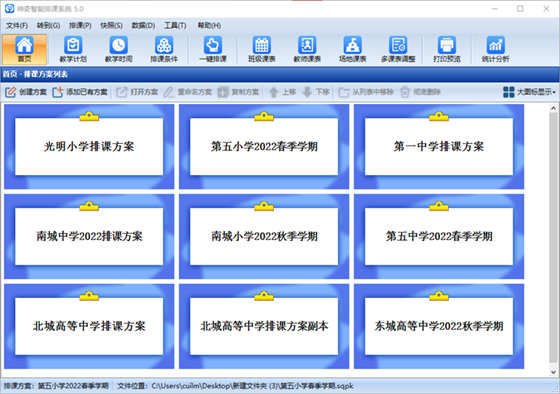Open the 数据(D) menu

pyautogui.click(x=143, y=25)
